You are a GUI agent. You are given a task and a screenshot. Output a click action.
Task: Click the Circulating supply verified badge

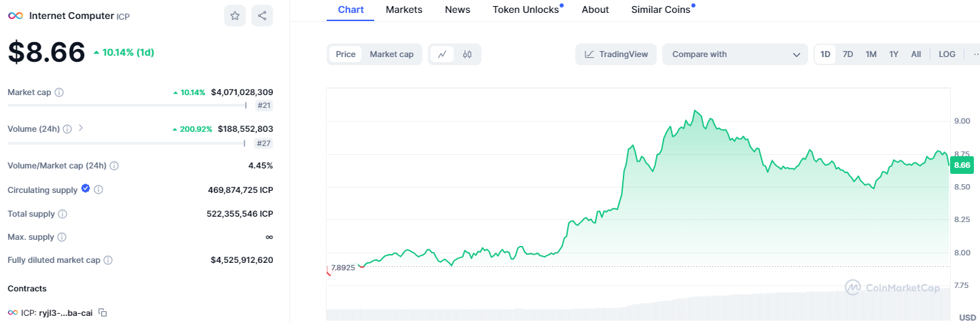(86, 189)
